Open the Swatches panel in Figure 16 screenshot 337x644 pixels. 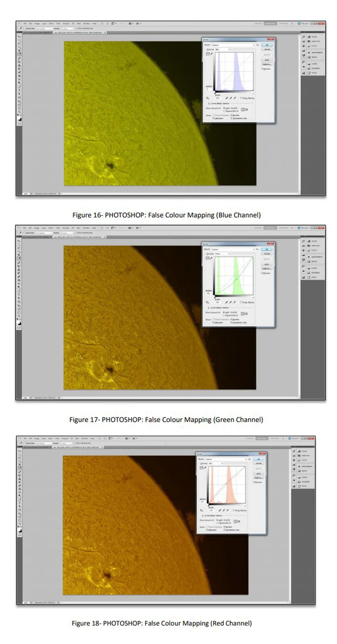click(314, 41)
